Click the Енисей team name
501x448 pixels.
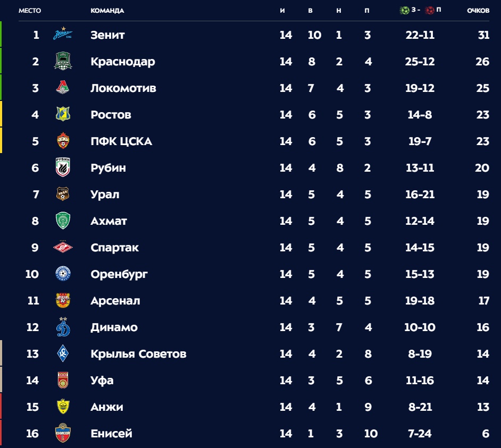click(111, 434)
